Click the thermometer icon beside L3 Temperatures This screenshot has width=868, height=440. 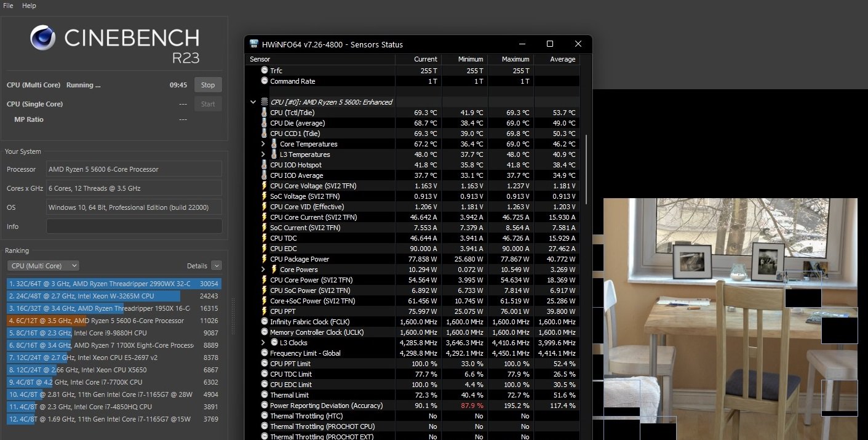274,154
